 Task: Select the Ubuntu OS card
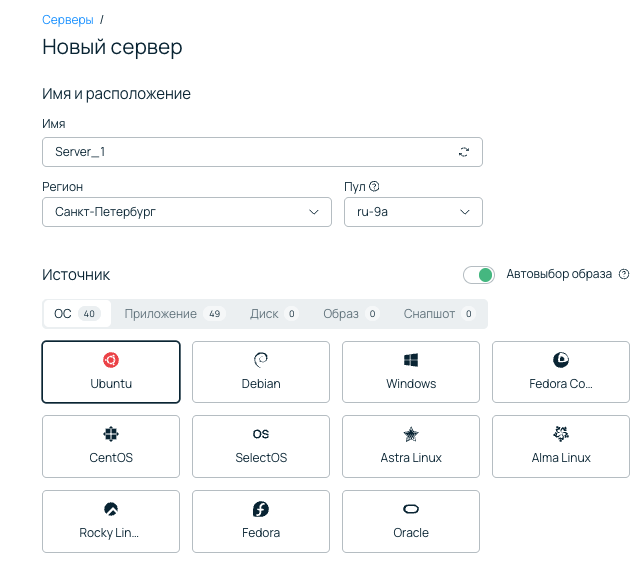point(111,372)
